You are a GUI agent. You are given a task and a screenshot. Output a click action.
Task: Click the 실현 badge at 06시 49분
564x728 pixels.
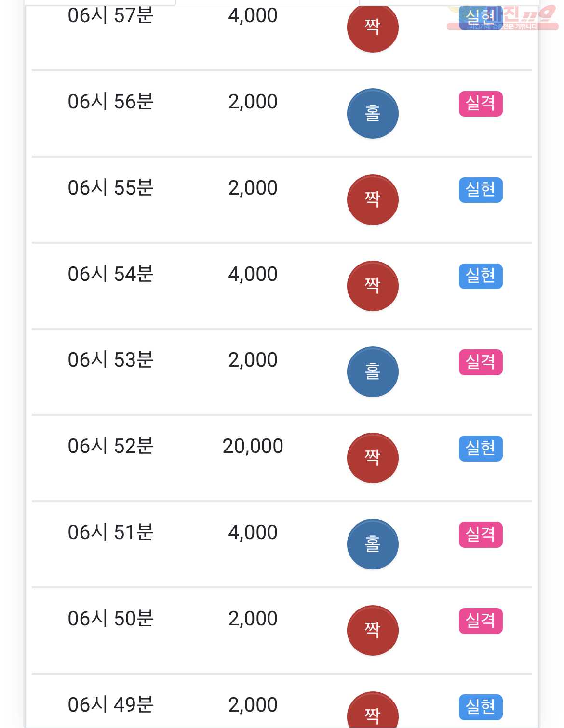(481, 707)
